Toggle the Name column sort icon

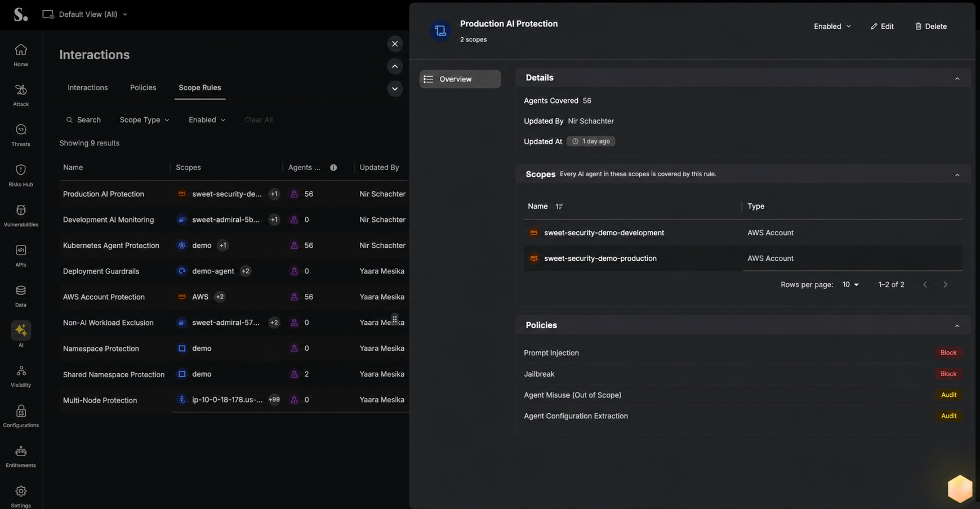(559, 207)
